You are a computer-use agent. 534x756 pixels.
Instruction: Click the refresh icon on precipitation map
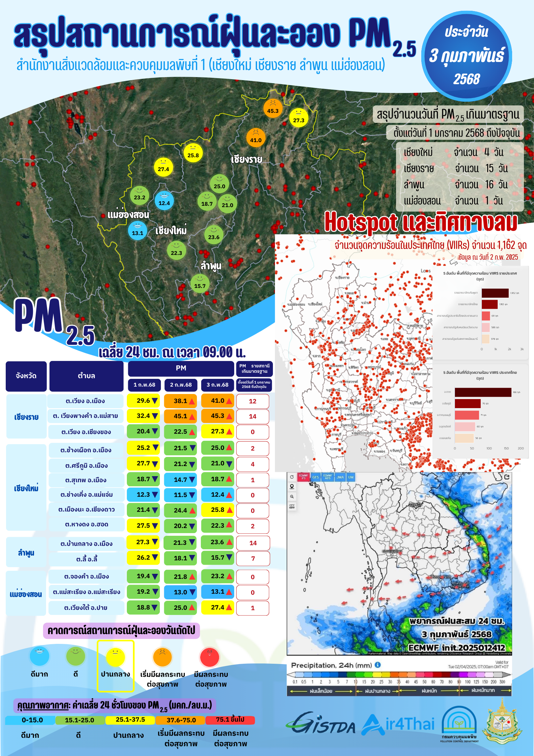click(x=292, y=477)
